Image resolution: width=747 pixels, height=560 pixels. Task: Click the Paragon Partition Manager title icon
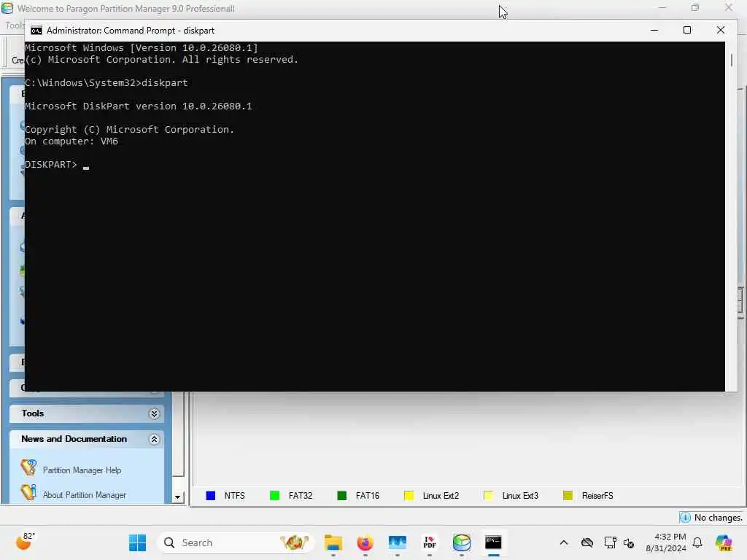coord(7,8)
